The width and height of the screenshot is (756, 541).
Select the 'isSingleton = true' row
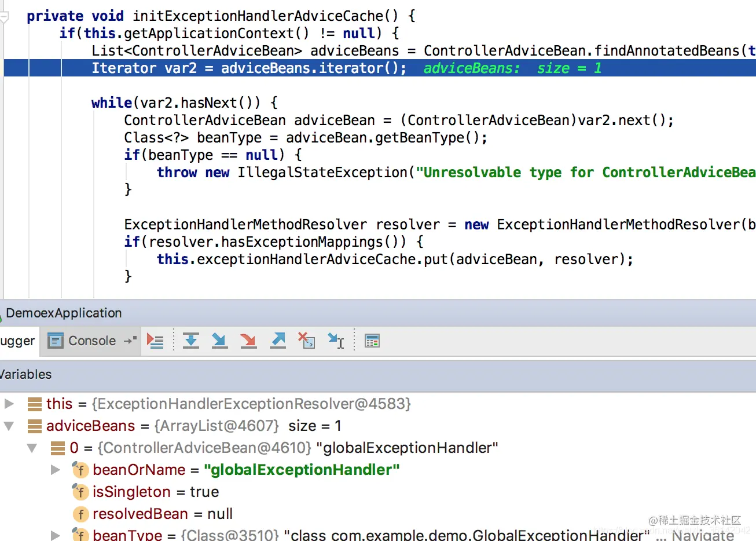(156, 492)
